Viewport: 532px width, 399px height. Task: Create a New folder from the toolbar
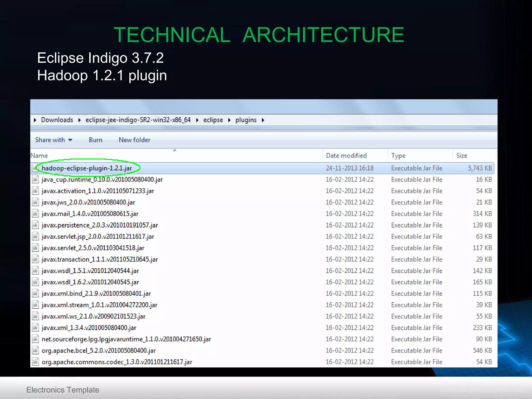tap(135, 140)
